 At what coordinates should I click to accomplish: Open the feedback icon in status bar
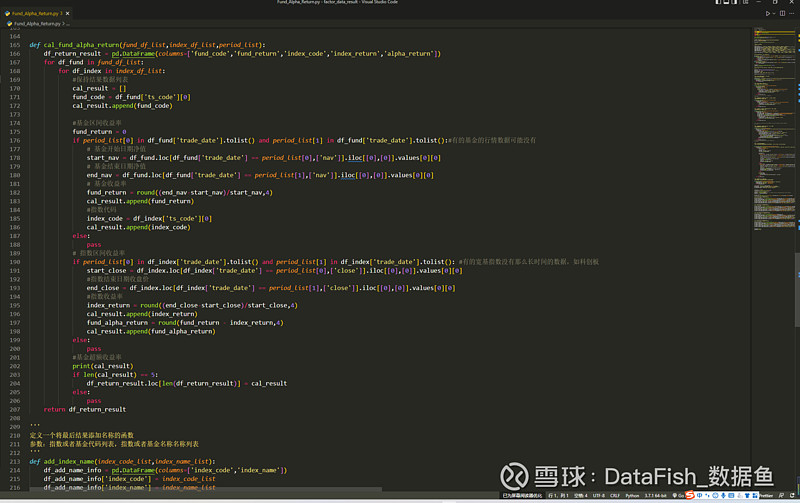[x=781, y=495]
